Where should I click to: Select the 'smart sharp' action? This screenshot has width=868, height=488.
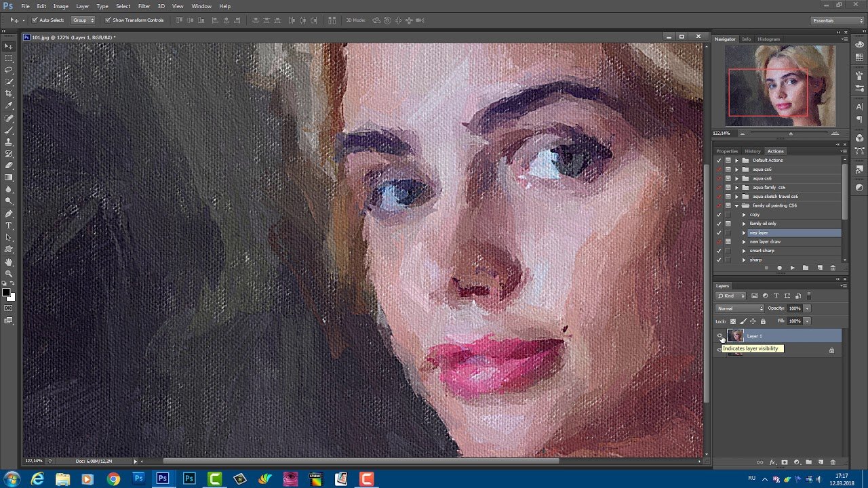click(x=762, y=251)
